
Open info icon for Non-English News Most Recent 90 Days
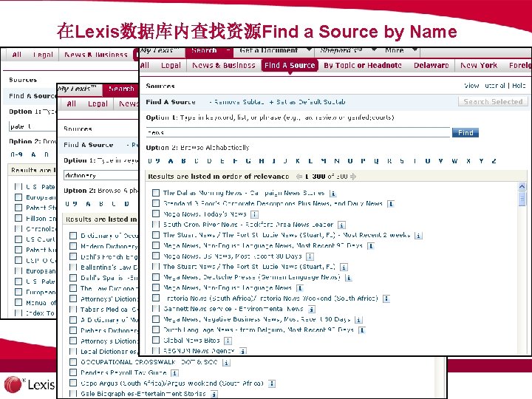(x=371, y=246)
